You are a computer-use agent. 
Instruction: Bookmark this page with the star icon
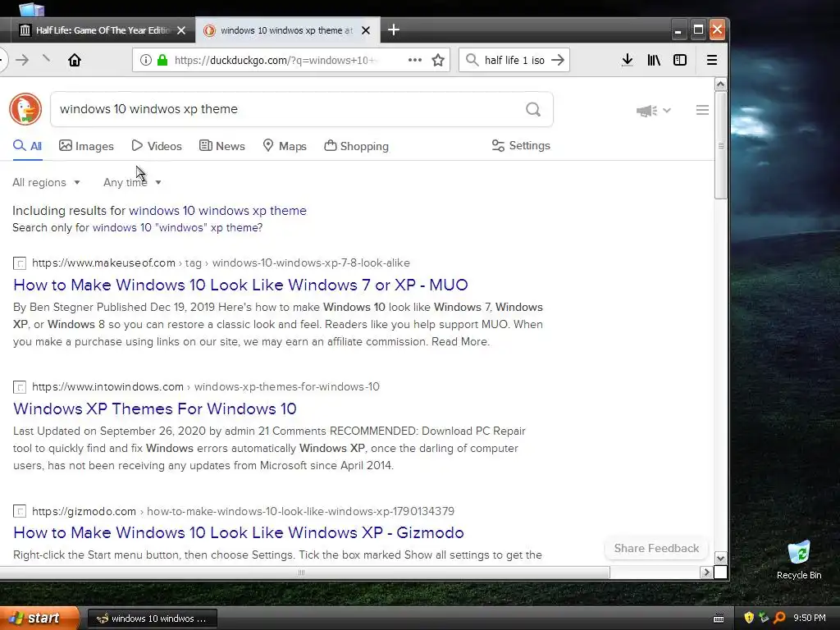pyautogui.click(x=438, y=60)
